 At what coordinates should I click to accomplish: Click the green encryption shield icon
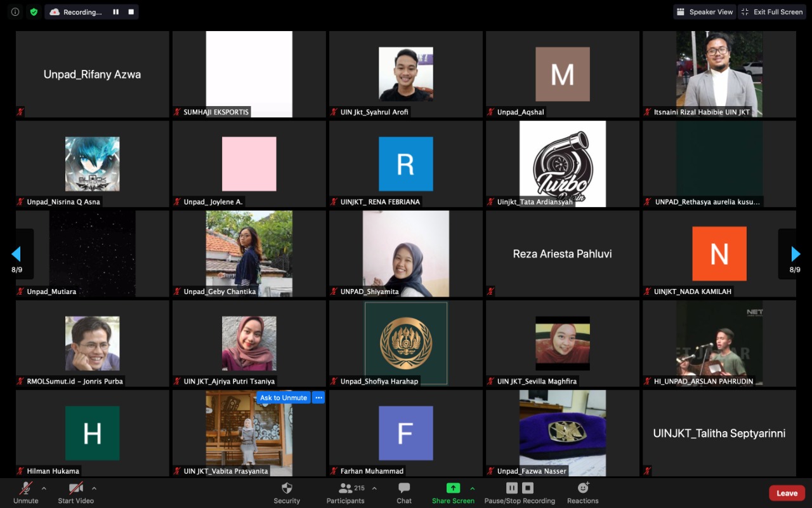(x=34, y=12)
